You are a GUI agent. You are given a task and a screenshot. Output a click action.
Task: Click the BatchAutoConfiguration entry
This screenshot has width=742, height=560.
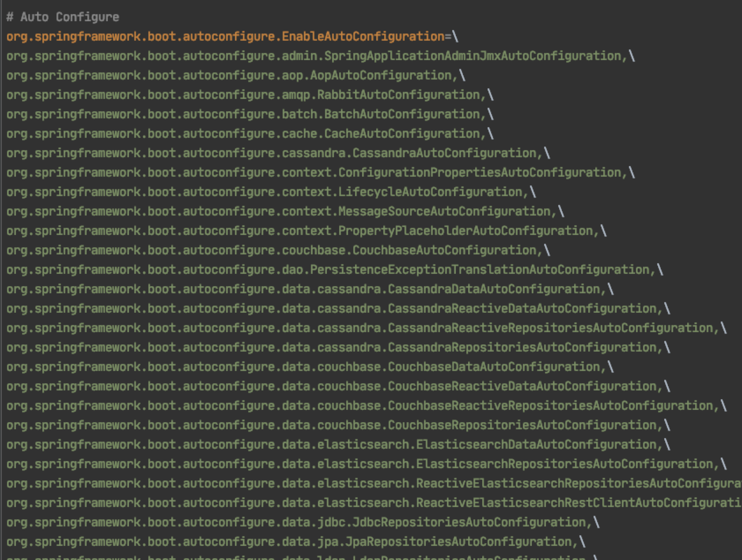point(250,114)
